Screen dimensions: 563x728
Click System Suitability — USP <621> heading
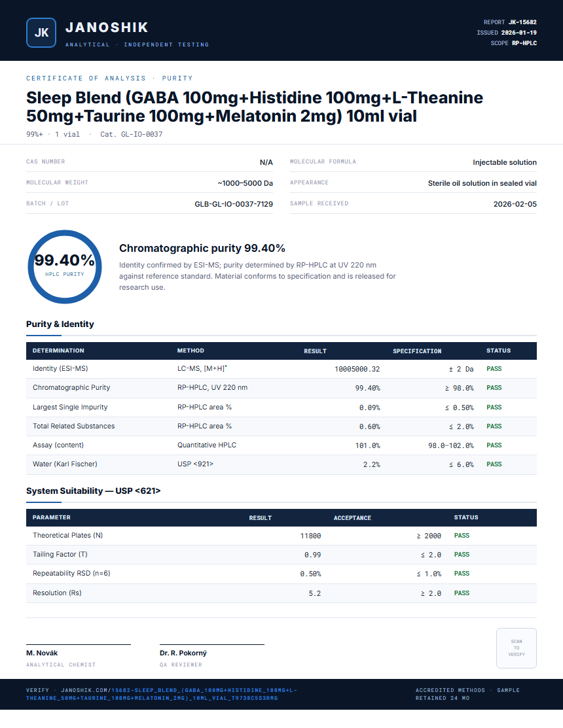(94, 491)
